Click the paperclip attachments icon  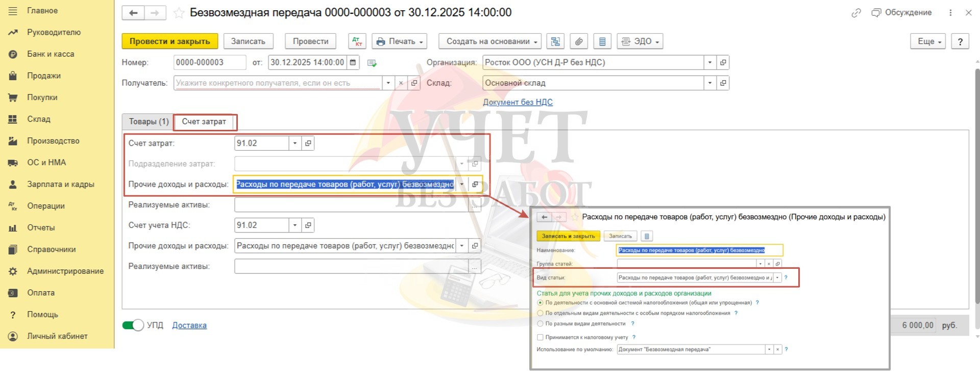point(579,41)
